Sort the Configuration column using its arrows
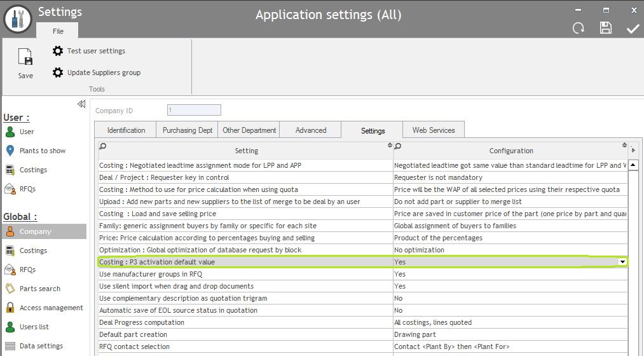This screenshot has width=644, height=356. [x=624, y=146]
